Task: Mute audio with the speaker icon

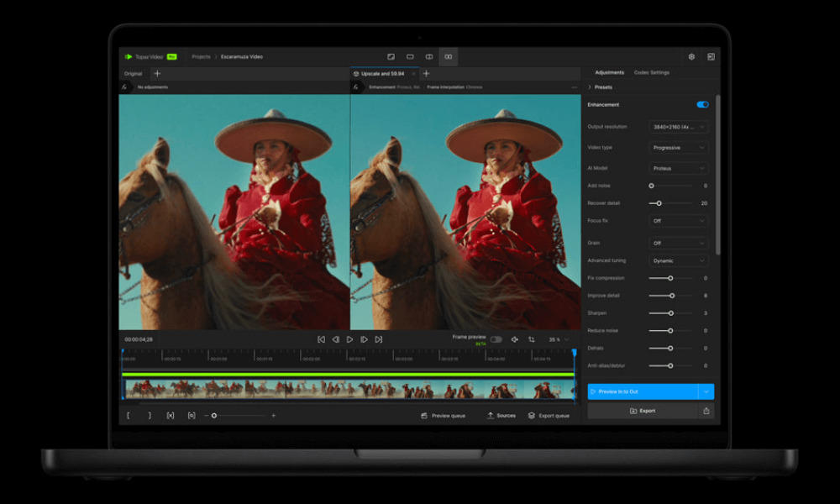Action: pyautogui.click(x=514, y=339)
